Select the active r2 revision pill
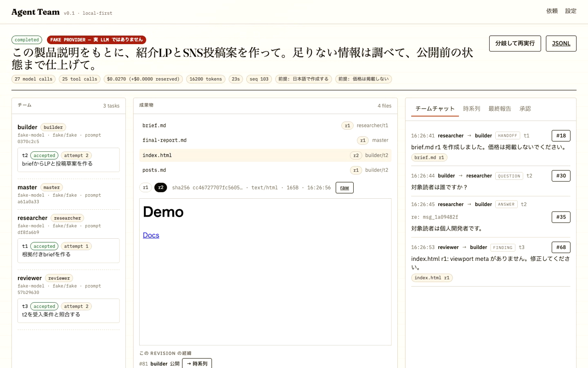Viewport: 588px width, 368px height. click(161, 188)
